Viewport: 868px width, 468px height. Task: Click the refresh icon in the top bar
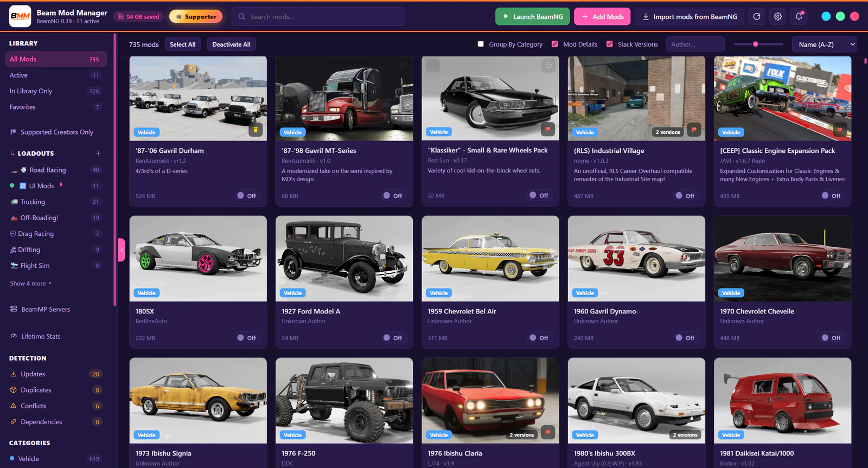click(757, 17)
